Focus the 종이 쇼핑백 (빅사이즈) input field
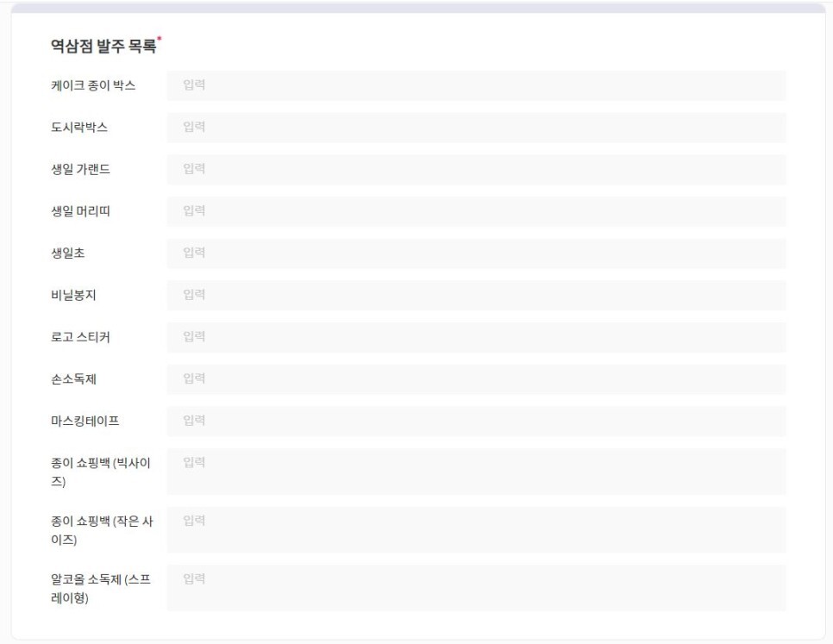Image resolution: width=833 pixels, height=644 pixels. click(477, 472)
